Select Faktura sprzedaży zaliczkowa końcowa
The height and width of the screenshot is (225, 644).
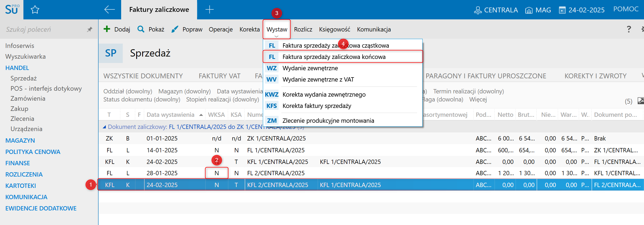click(343, 57)
